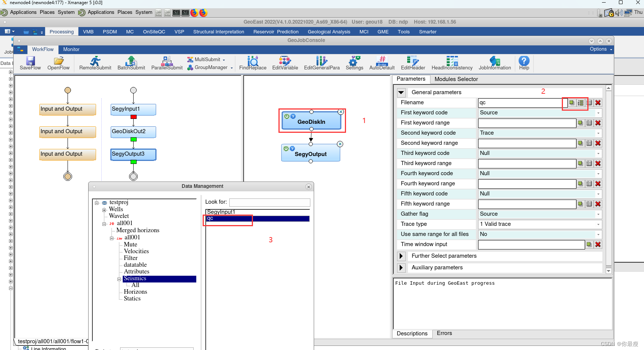Viewport: 644px width, 350px height.
Task: Select the qc entry in Data Management
Action: click(258, 219)
